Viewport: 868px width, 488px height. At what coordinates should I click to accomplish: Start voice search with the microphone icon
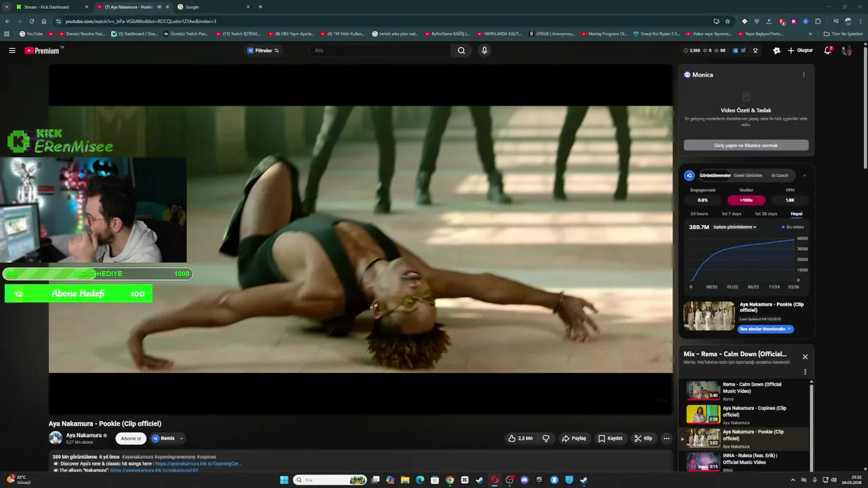[x=484, y=50]
